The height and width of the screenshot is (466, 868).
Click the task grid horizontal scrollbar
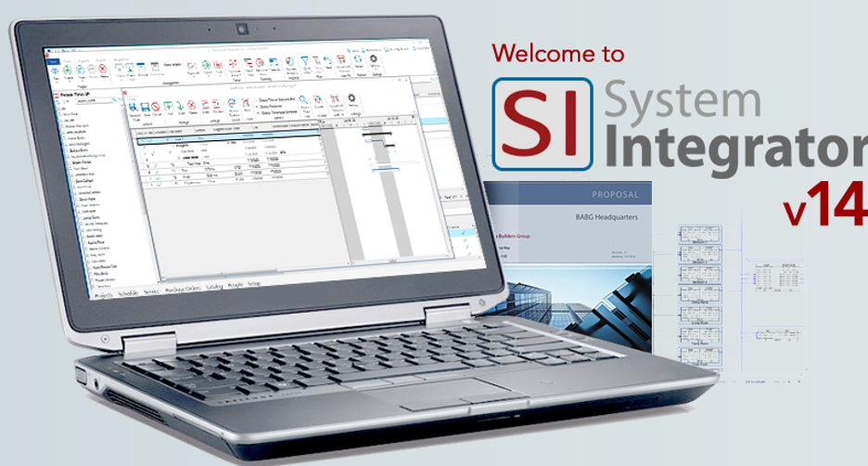coord(255,268)
